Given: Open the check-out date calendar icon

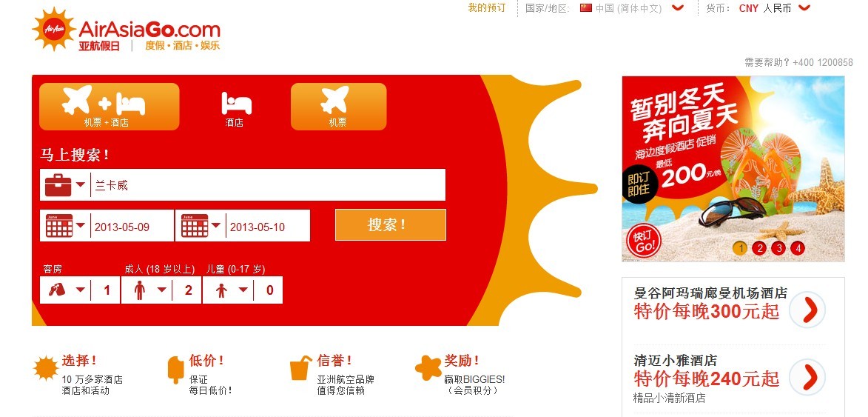Looking at the screenshot, I should 195,225.
